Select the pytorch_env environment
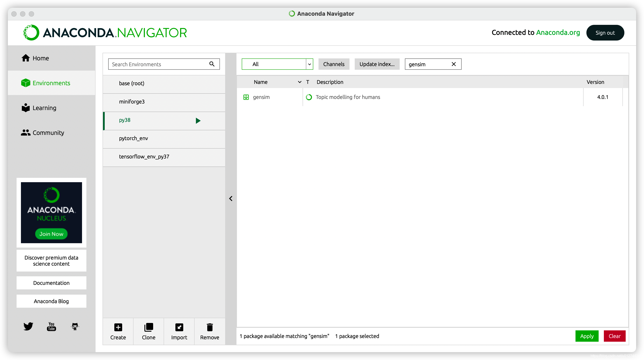This screenshot has height=360, width=644. click(134, 138)
